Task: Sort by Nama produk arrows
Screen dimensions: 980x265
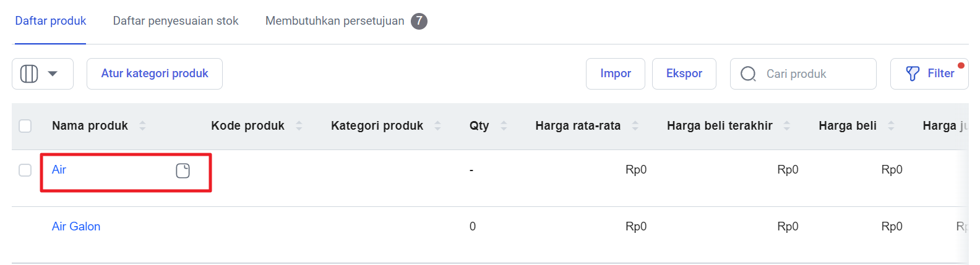Action: [142, 125]
